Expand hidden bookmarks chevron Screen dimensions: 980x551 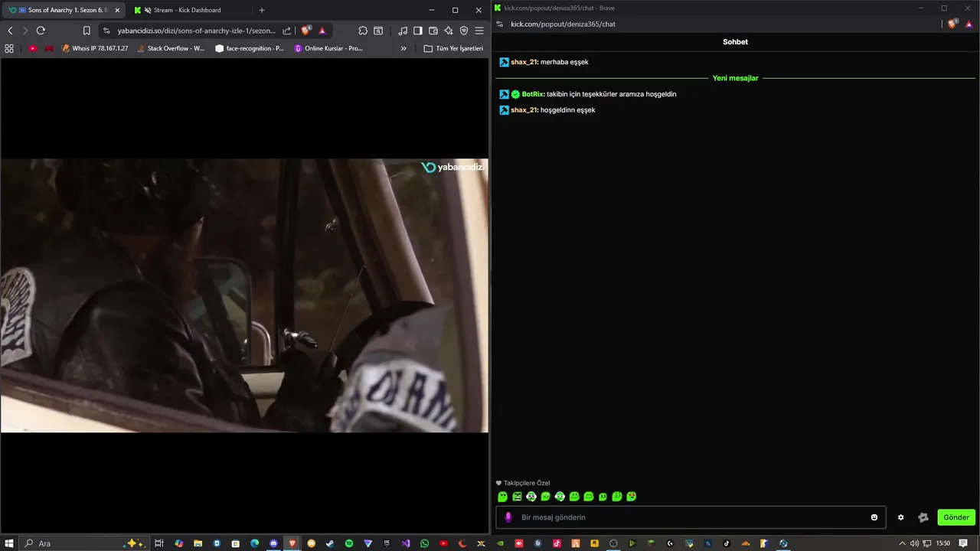[x=403, y=48]
